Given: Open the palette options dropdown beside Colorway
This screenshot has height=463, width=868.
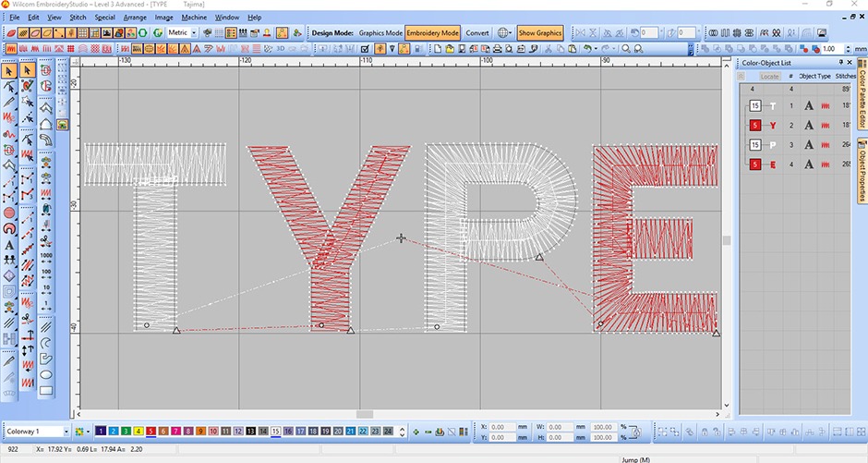Looking at the screenshot, I should pyautogui.click(x=88, y=432).
